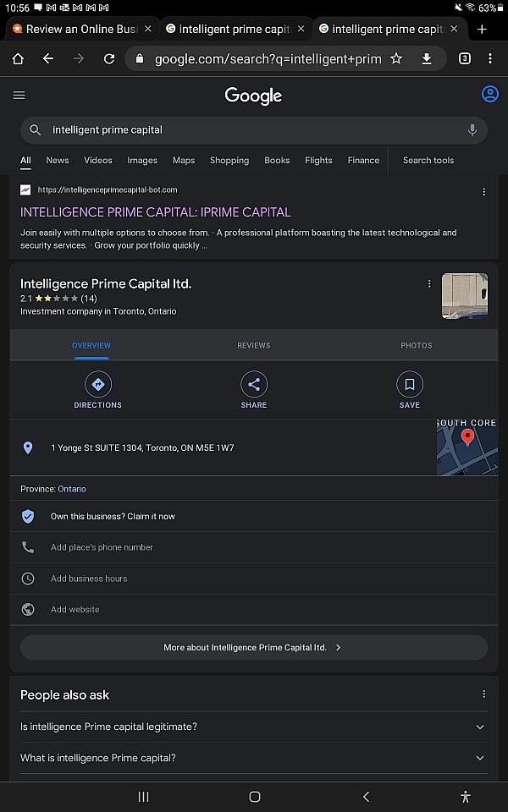Screen dimensions: 508x812
Task: Tap the accessibility figure icon
Action: (466, 797)
